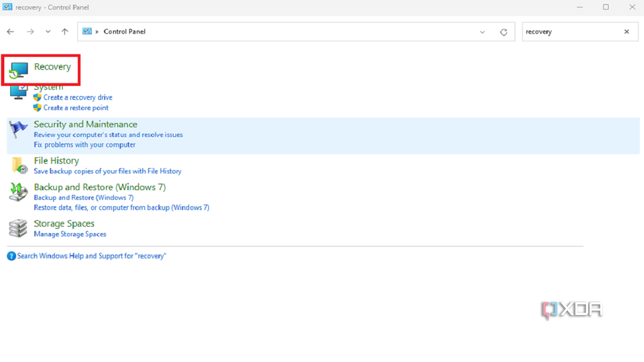
Task: Open Create a recovery drive
Action: click(78, 97)
